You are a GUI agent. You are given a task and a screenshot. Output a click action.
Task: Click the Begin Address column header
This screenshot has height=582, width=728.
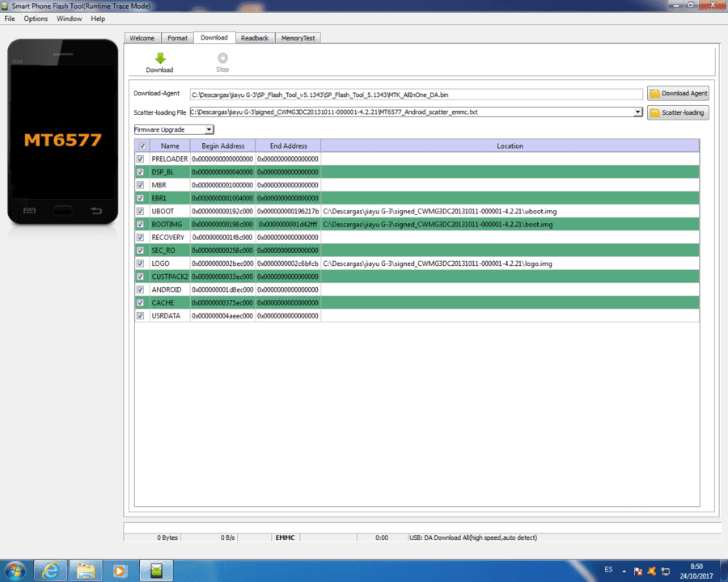(x=223, y=145)
